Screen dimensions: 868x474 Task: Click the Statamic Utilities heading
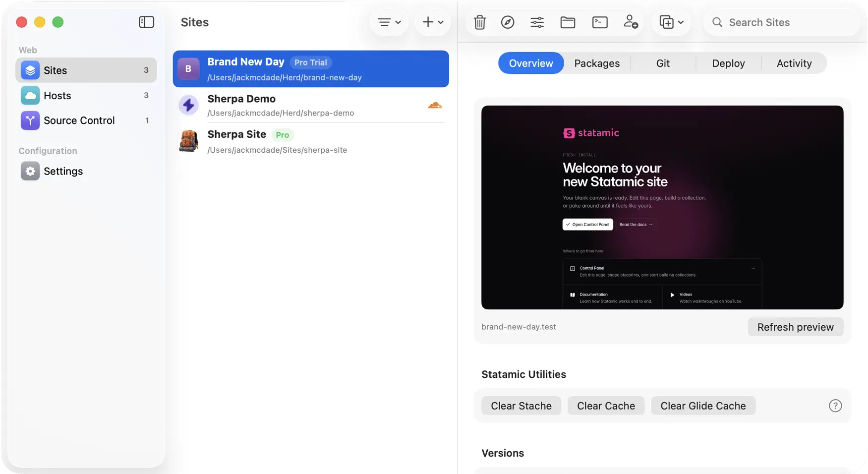pos(523,374)
